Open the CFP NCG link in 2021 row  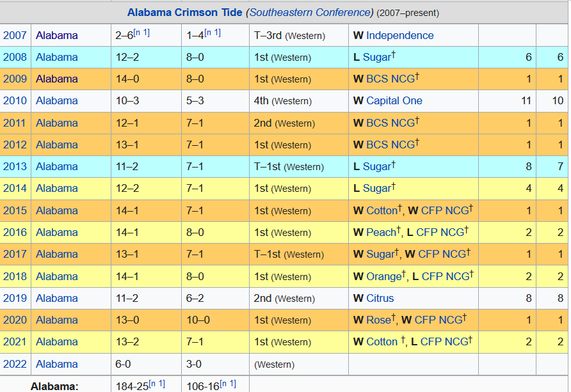tap(444, 342)
